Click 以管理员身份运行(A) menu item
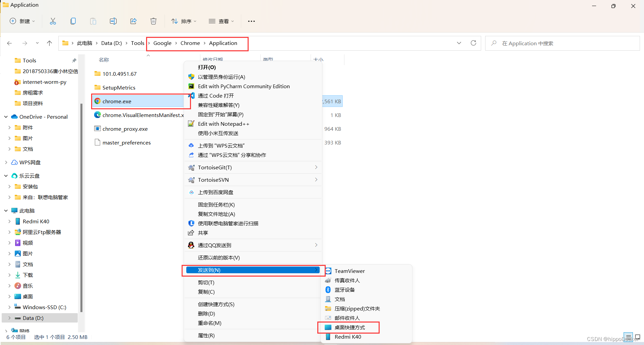 253,77
